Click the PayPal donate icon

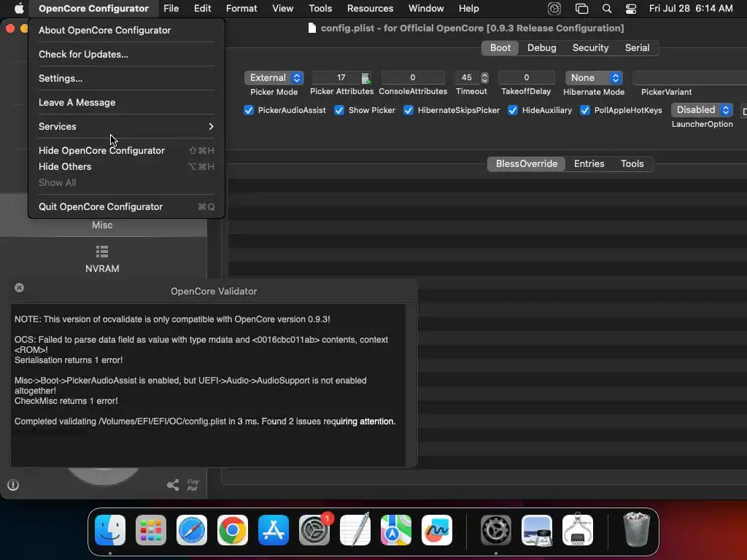click(x=193, y=485)
